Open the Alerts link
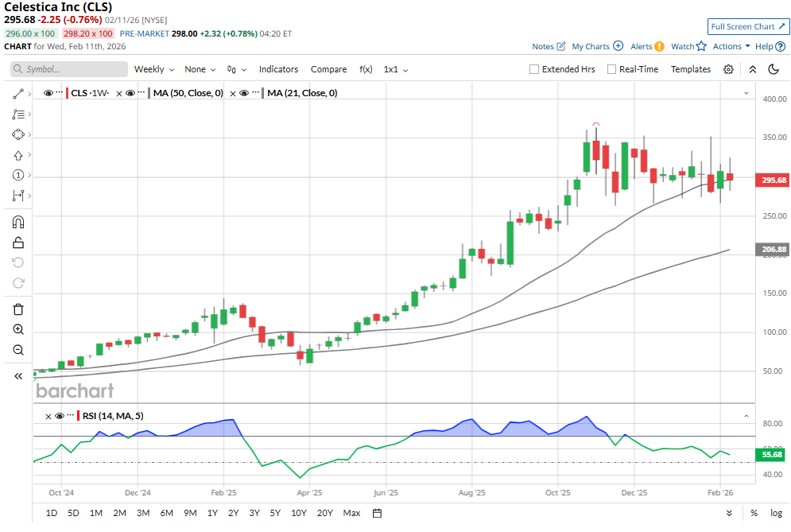This screenshot has width=791, height=532. pyautogui.click(x=647, y=46)
